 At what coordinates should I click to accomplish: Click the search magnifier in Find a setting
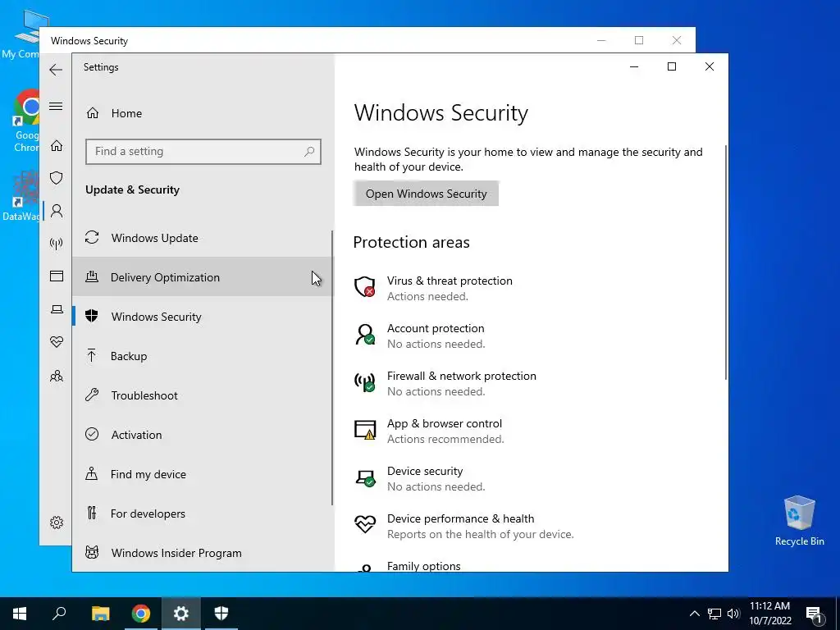tap(309, 152)
